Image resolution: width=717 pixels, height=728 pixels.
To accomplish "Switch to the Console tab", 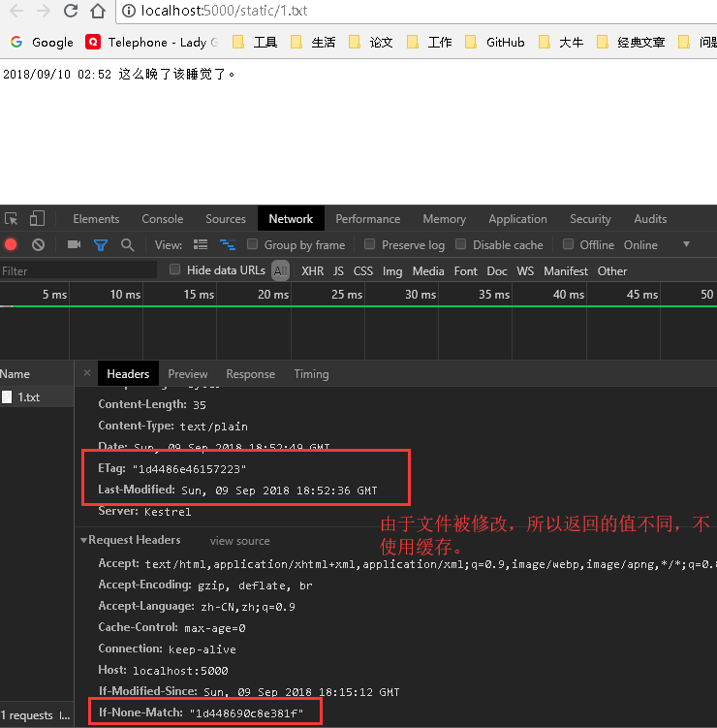I will point(162,219).
